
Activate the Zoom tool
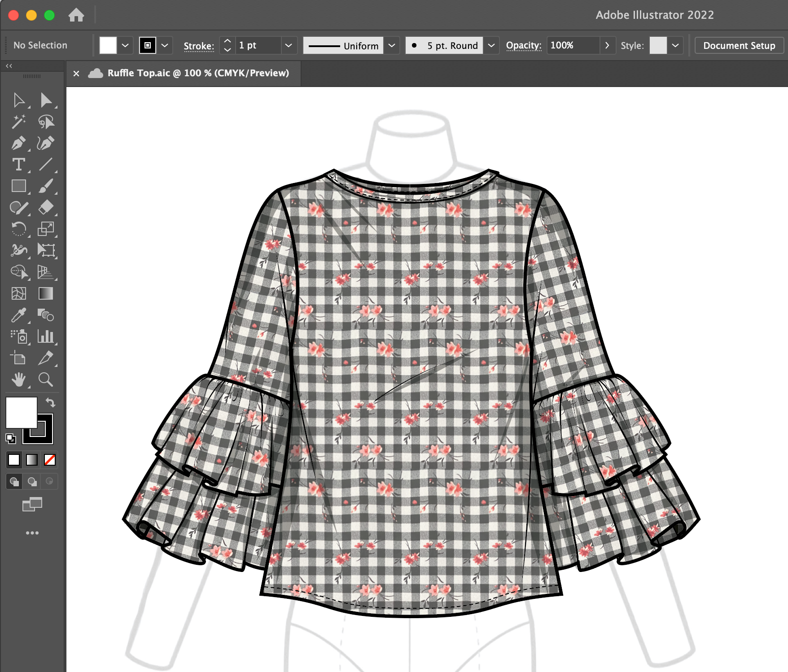[x=47, y=380]
